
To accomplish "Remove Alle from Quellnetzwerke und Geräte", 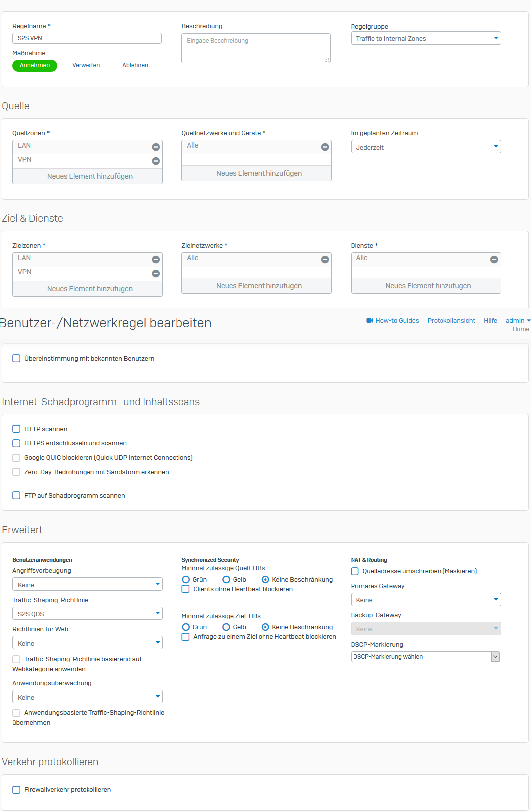I will [325, 147].
